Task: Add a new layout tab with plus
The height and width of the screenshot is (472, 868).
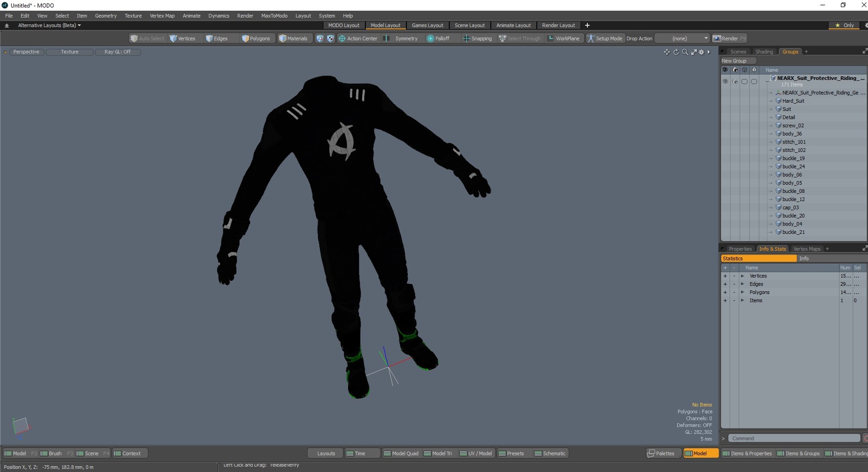Action: (587, 25)
